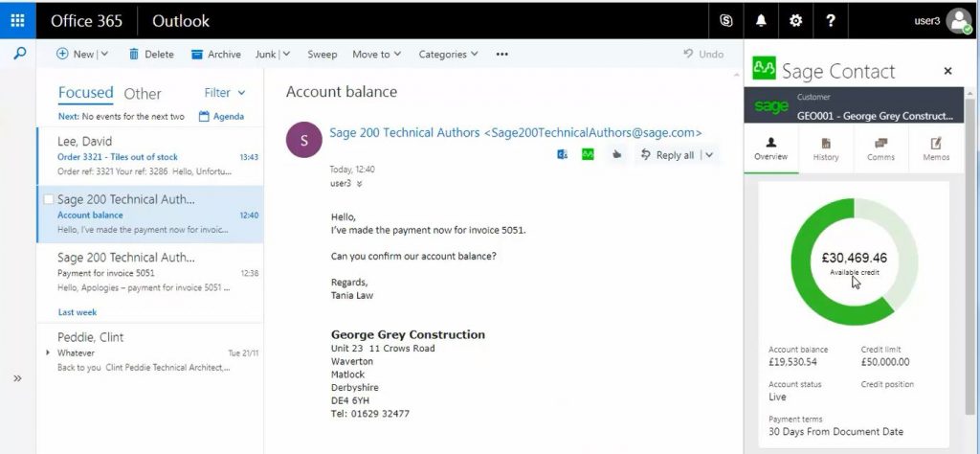This screenshot has height=454, width=980.
Task: Click Sweep in the toolbar
Action: click(322, 55)
